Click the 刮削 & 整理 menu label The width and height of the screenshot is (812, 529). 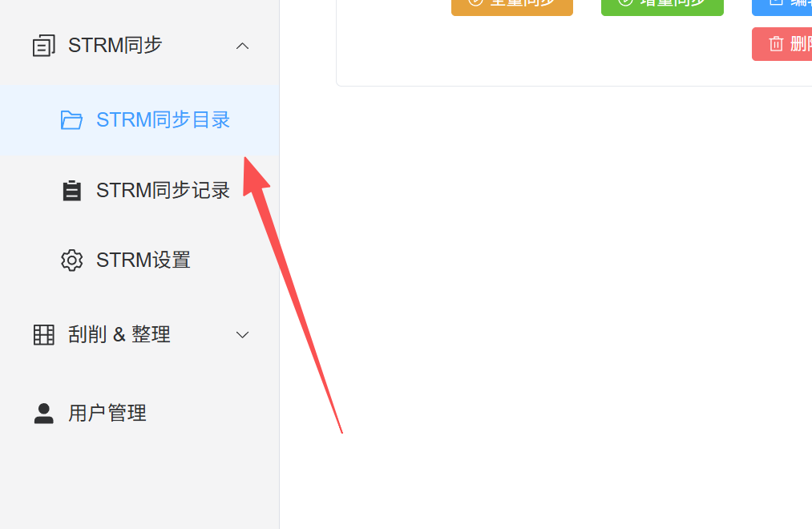tap(119, 335)
